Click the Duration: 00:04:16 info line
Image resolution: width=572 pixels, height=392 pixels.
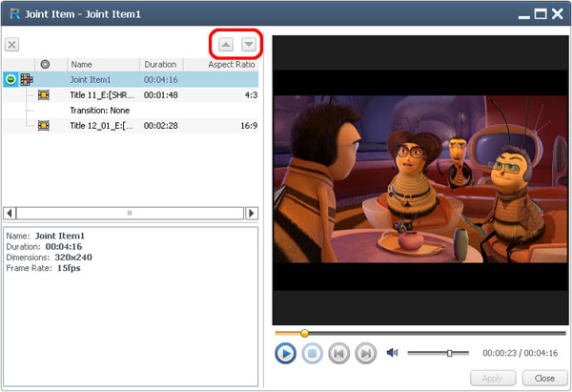pyautogui.click(x=44, y=247)
